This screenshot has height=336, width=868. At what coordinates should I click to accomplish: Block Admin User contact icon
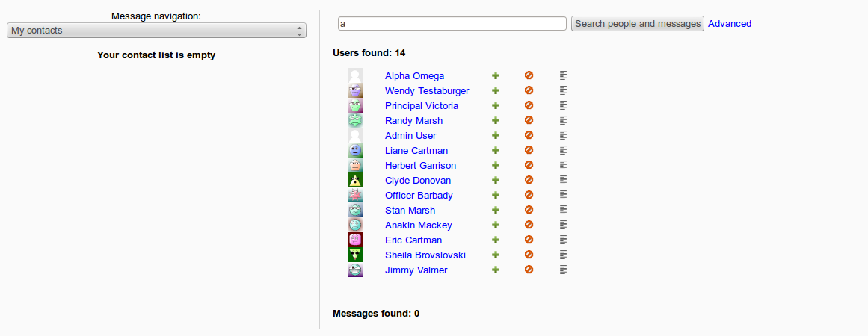[529, 135]
